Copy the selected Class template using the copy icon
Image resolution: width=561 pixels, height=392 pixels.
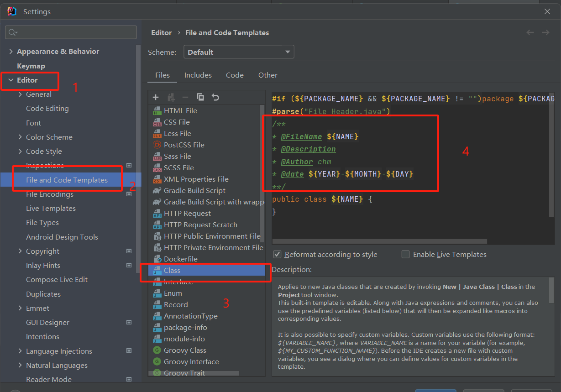[200, 97]
